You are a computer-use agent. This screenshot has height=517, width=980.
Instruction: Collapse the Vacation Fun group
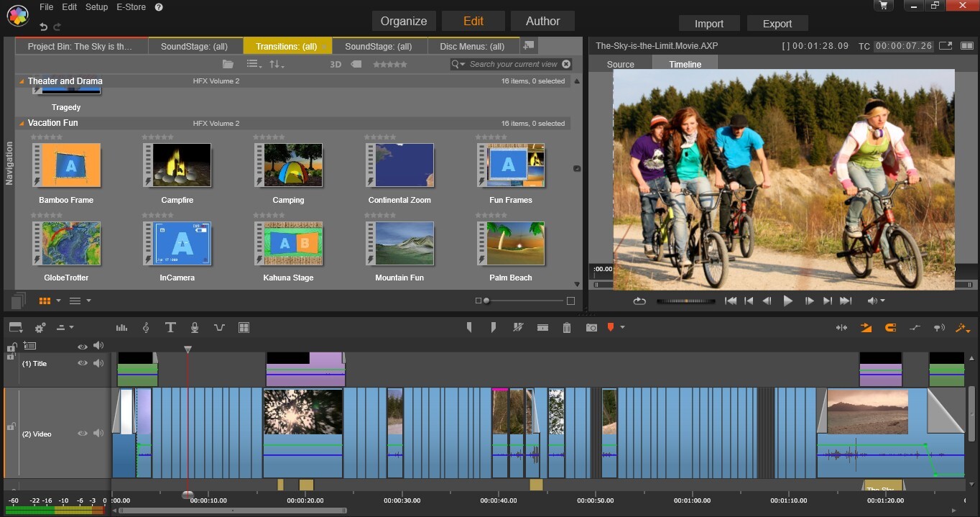[x=22, y=123]
